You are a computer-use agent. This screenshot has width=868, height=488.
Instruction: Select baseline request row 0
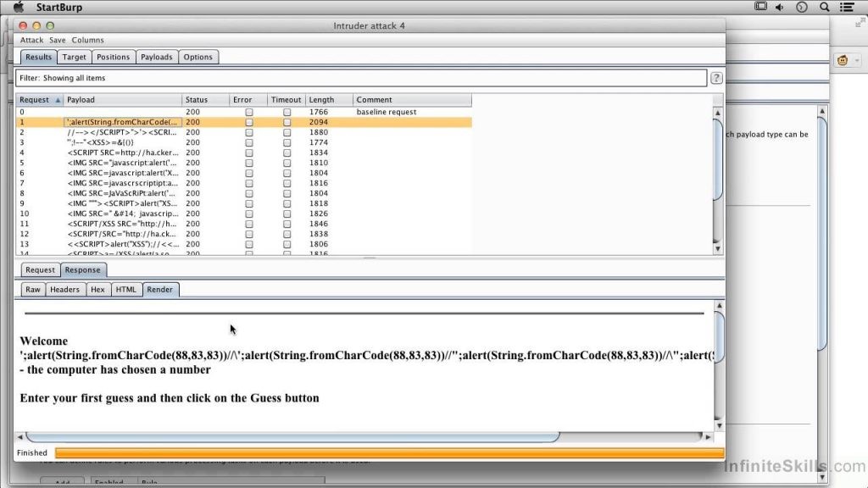pos(243,112)
